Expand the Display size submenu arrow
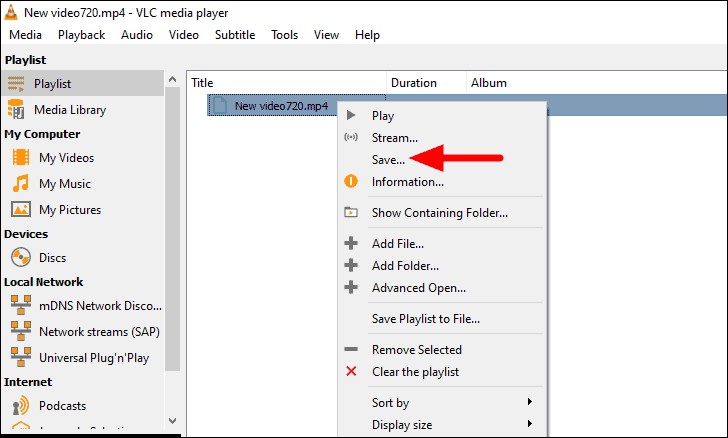Image resolution: width=728 pixels, height=438 pixels. coord(529,424)
